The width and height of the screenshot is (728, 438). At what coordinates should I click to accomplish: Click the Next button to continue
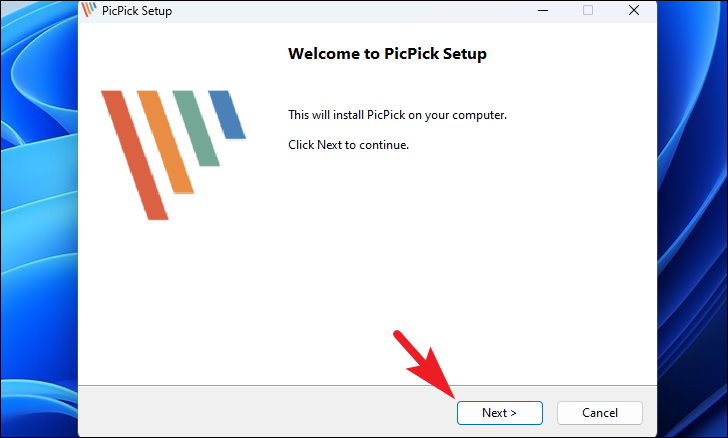pyautogui.click(x=499, y=412)
